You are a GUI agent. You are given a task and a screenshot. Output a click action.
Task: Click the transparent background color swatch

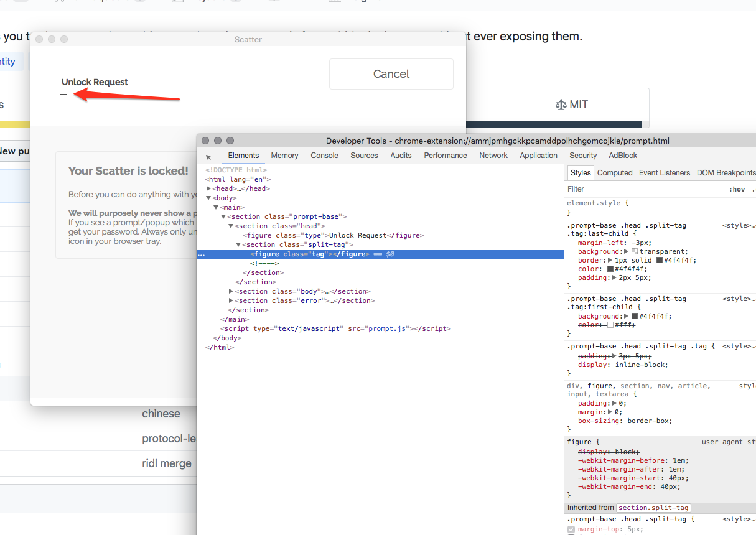point(635,251)
